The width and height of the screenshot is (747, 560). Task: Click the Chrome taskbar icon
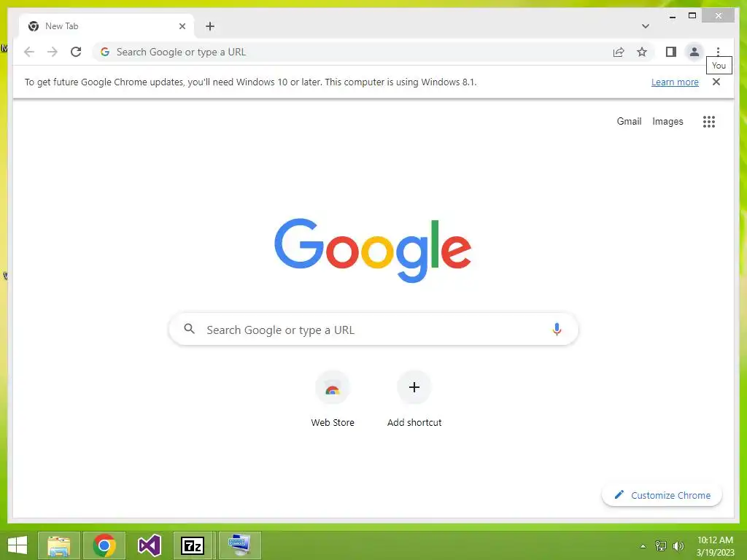pyautogui.click(x=104, y=545)
